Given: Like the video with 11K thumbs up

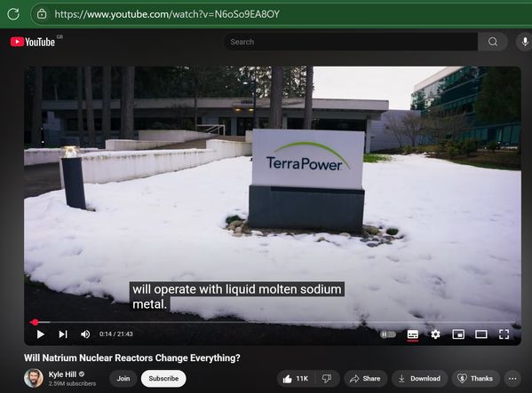Looking at the screenshot, I should 296,379.
